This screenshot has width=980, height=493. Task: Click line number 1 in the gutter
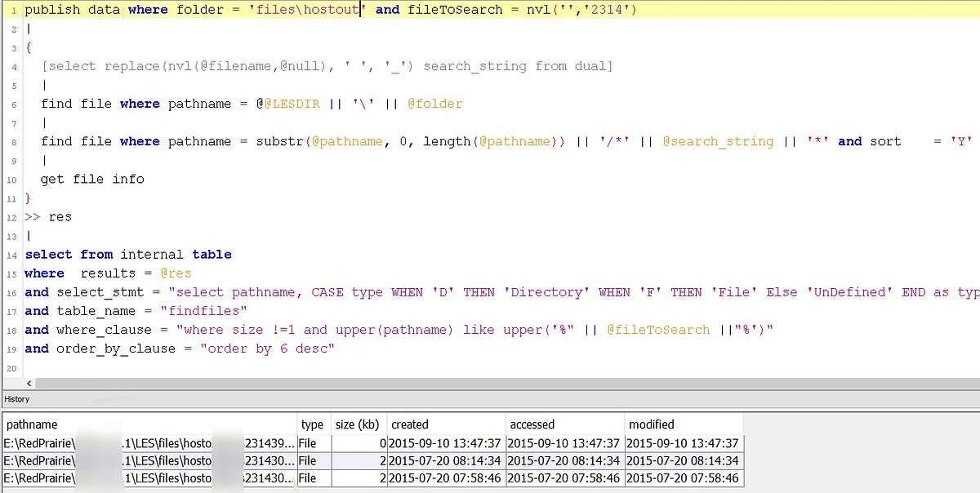pos(12,9)
